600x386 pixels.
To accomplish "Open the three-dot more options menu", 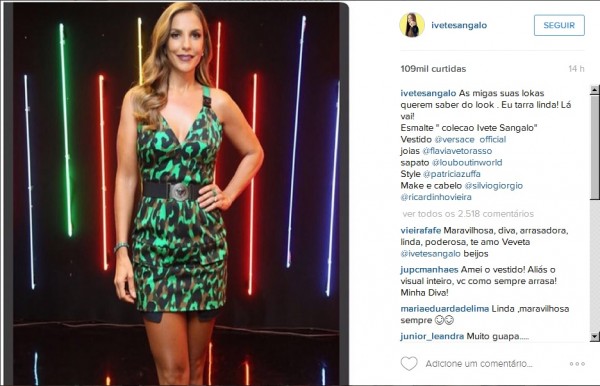I will [x=577, y=364].
